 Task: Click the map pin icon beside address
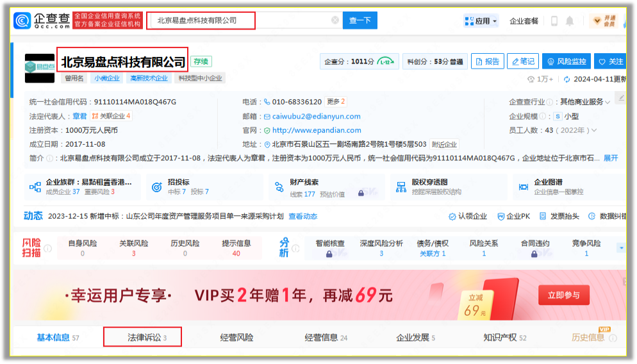267,145
